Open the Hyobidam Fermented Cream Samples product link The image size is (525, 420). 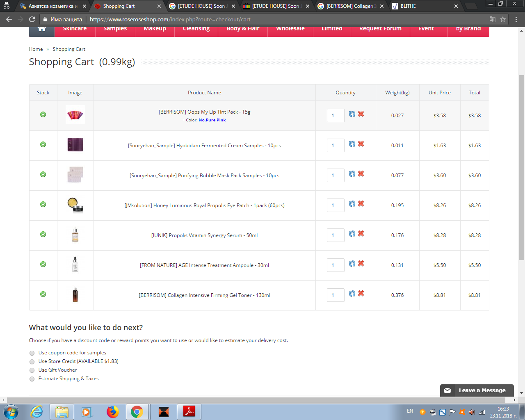pyautogui.click(x=204, y=146)
